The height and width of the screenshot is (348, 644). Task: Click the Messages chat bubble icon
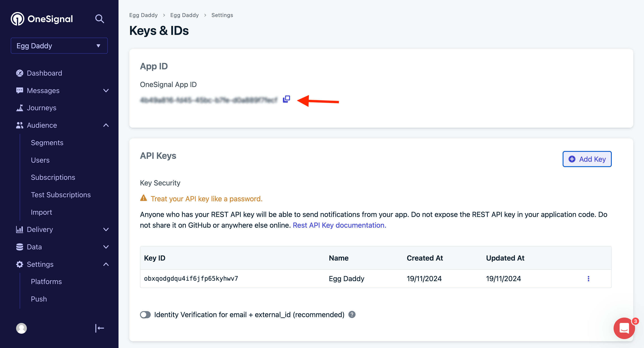[19, 91]
